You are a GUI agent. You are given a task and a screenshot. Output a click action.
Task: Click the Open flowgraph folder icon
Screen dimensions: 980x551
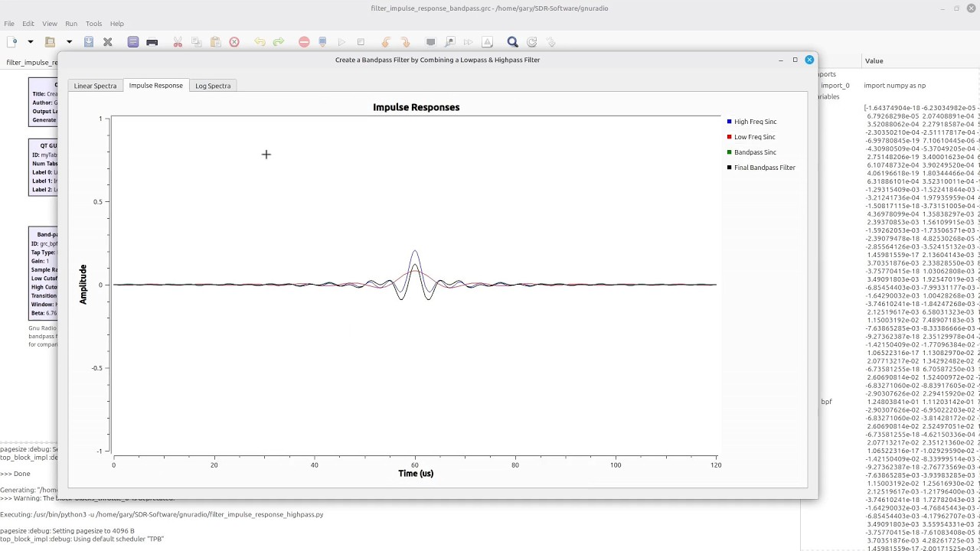point(50,42)
